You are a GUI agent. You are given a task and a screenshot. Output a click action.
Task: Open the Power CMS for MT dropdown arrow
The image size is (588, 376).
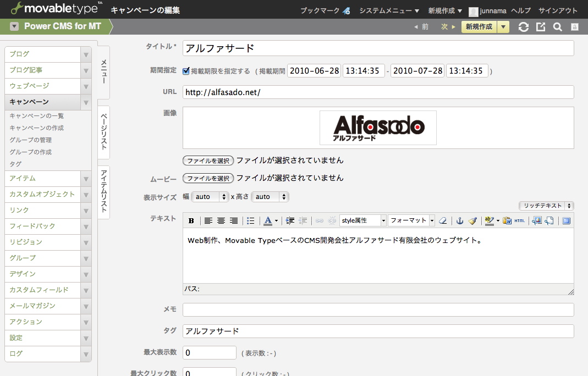point(14,26)
